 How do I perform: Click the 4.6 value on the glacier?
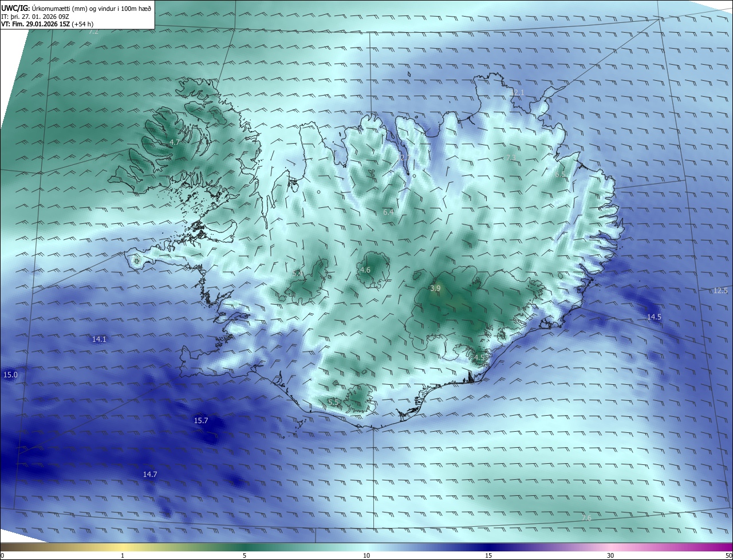365,270
